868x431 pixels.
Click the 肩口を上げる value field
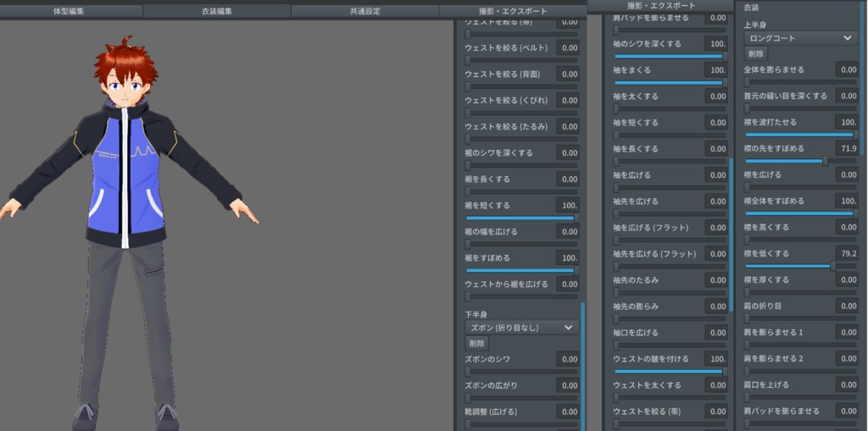pos(847,384)
